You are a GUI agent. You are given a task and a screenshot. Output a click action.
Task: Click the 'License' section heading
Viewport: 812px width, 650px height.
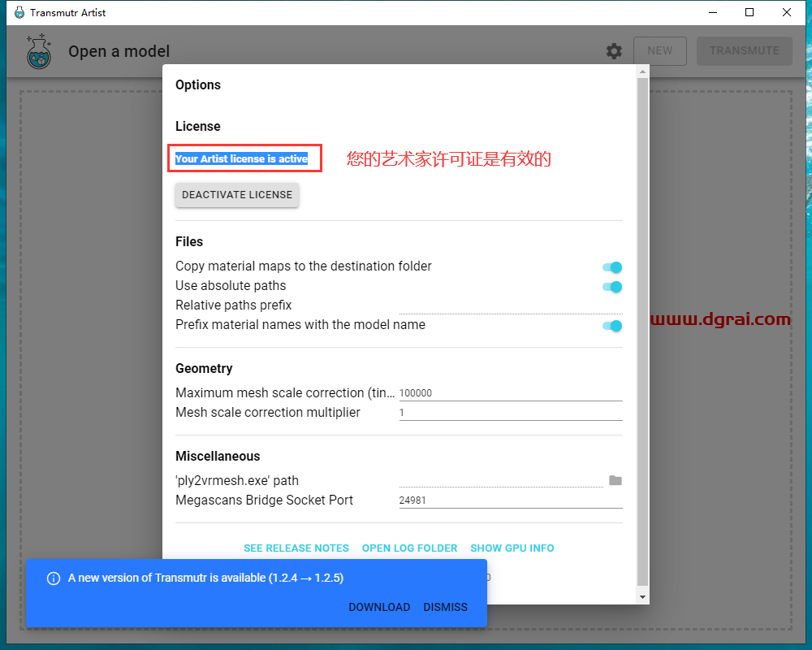click(x=198, y=127)
